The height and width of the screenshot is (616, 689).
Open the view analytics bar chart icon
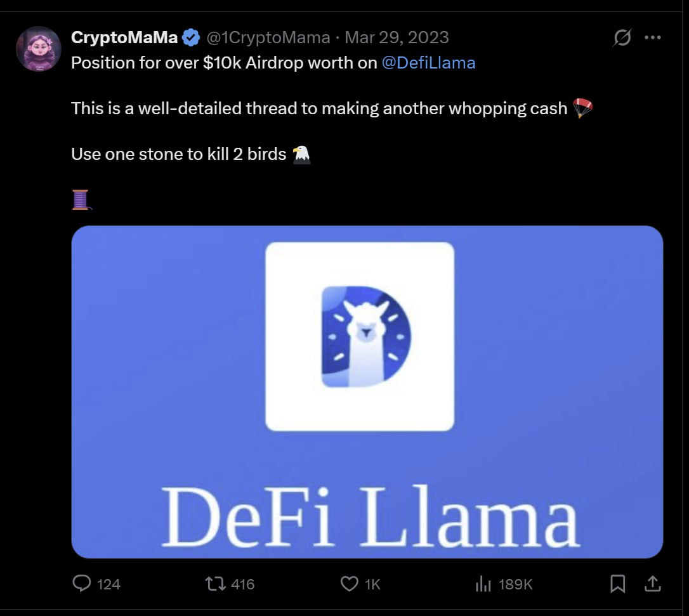(483, 584)
